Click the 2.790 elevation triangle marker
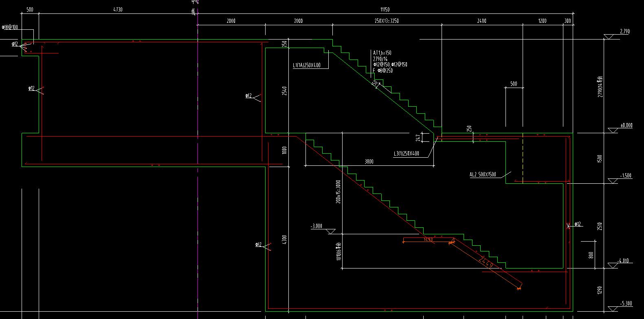 click(x=609, y=37)
